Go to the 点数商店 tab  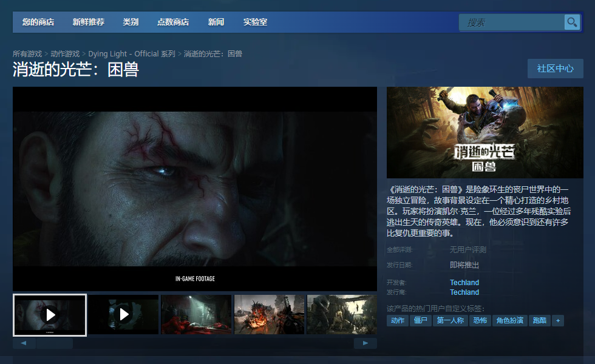pyautogui.click(x=173, y=22)
